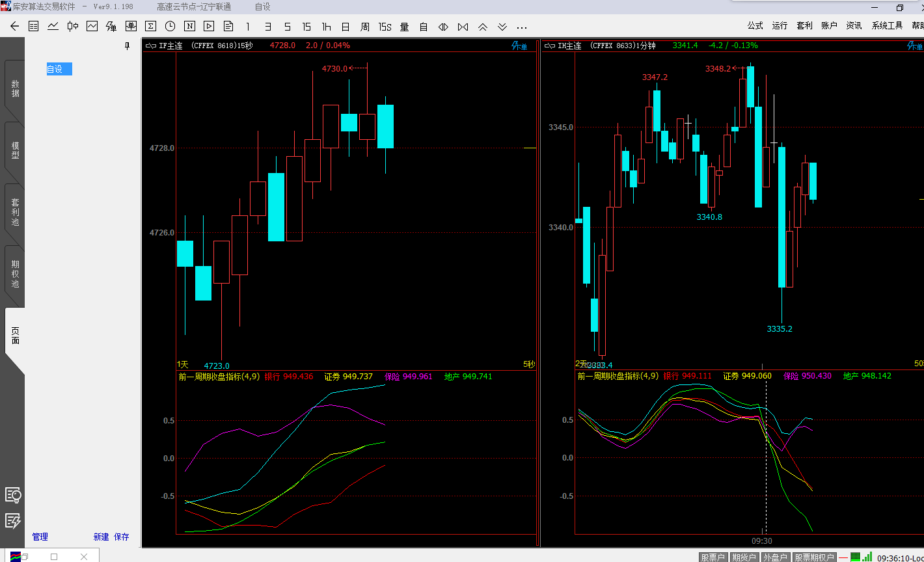Viewport: 924px width, 562px height.
Task: Click the back arrow in toolbar
Action: pos(15,26)
